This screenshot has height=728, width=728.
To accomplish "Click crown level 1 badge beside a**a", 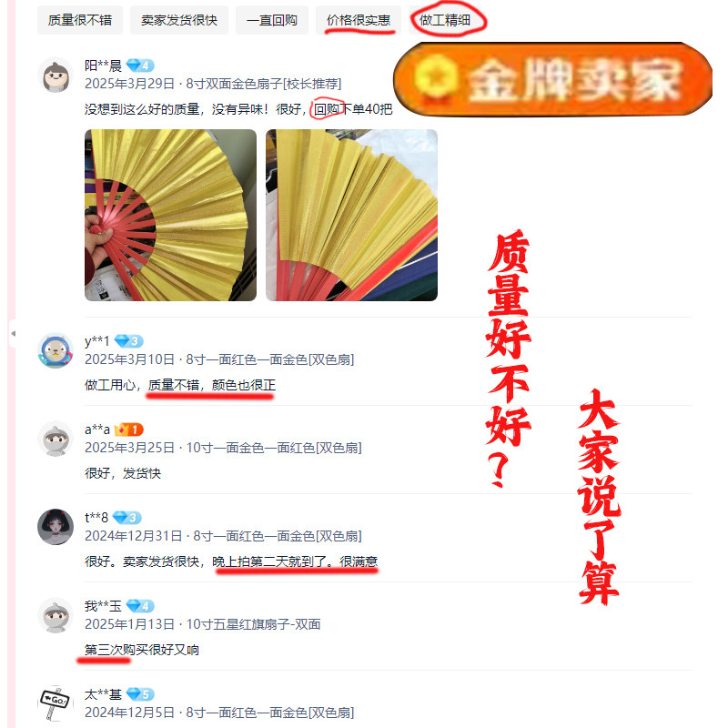I will [128, 430].
